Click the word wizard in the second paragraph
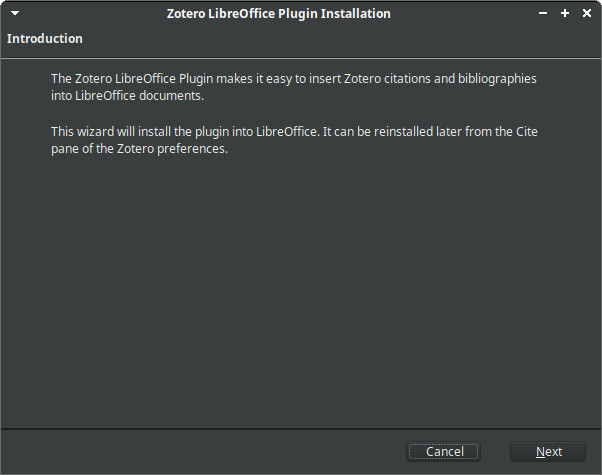The height and width of the screenshot is (475, 602). pyautogui.click(x=96, y=131)
